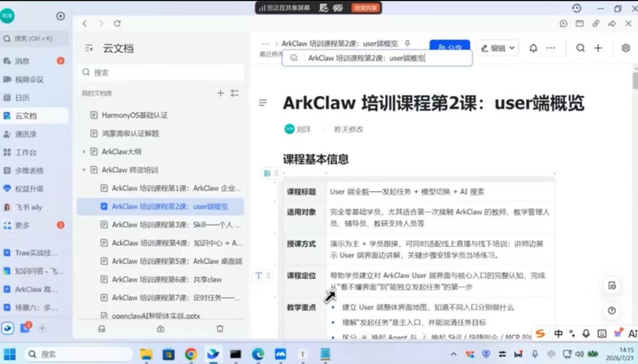The height and width of the screenshot is (364, 638).
Task: Open ArkClaw 培训课程第6课: 共享claw
Action: coord(160,280)
